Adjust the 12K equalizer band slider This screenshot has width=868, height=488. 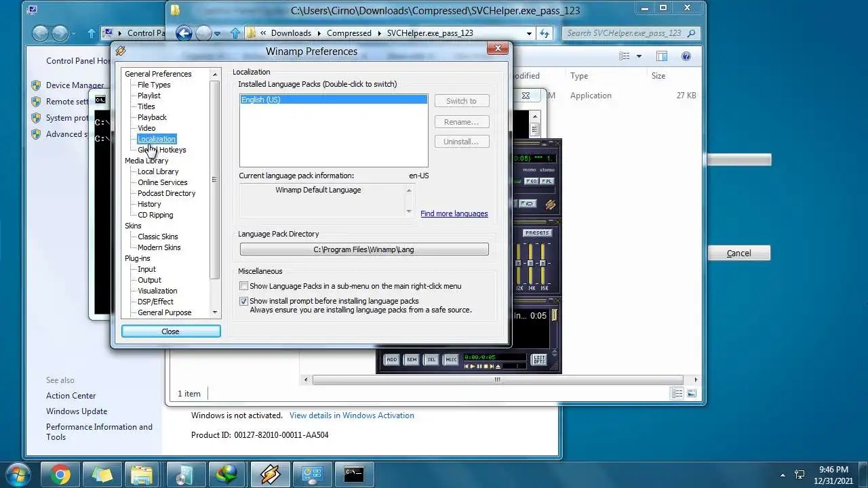[x=519, y=264]
